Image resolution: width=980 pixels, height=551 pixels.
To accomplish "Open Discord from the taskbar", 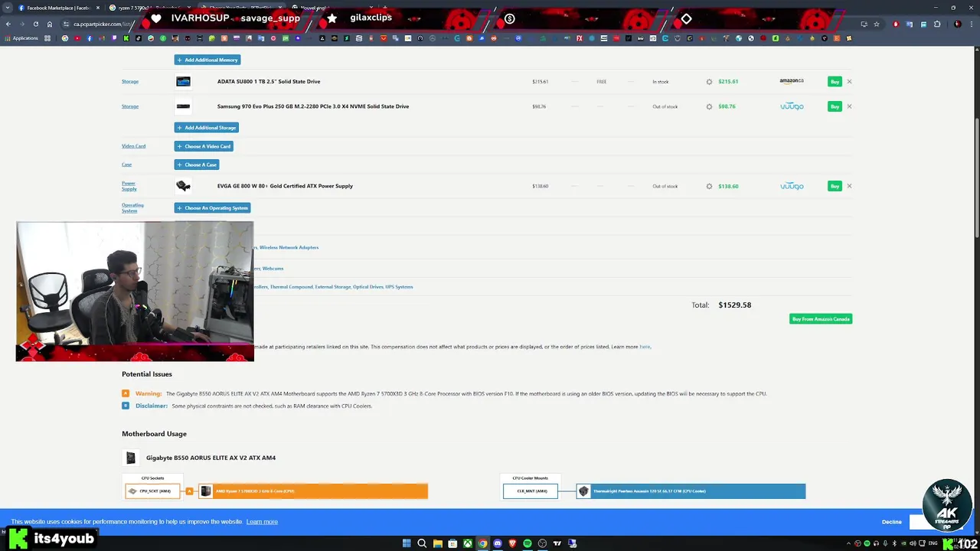I will (x=498, y=543).
